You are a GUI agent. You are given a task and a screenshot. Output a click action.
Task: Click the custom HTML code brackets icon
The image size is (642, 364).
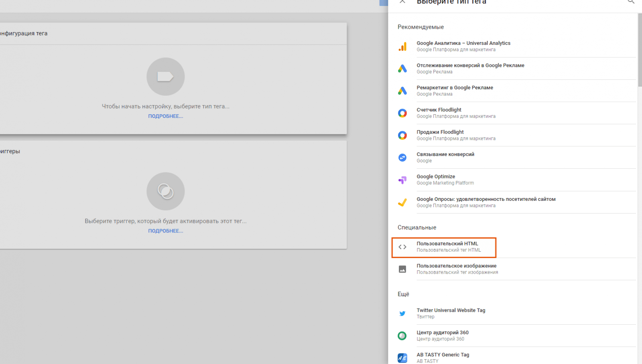point(402,247)
